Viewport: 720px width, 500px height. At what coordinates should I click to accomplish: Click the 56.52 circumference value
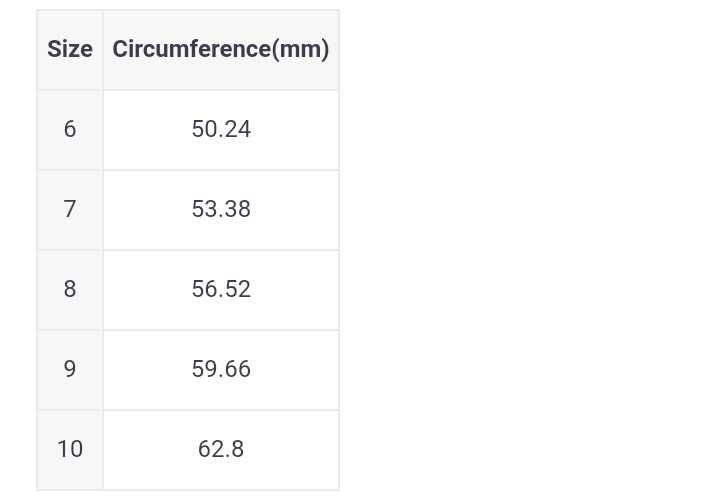(221, 290)
